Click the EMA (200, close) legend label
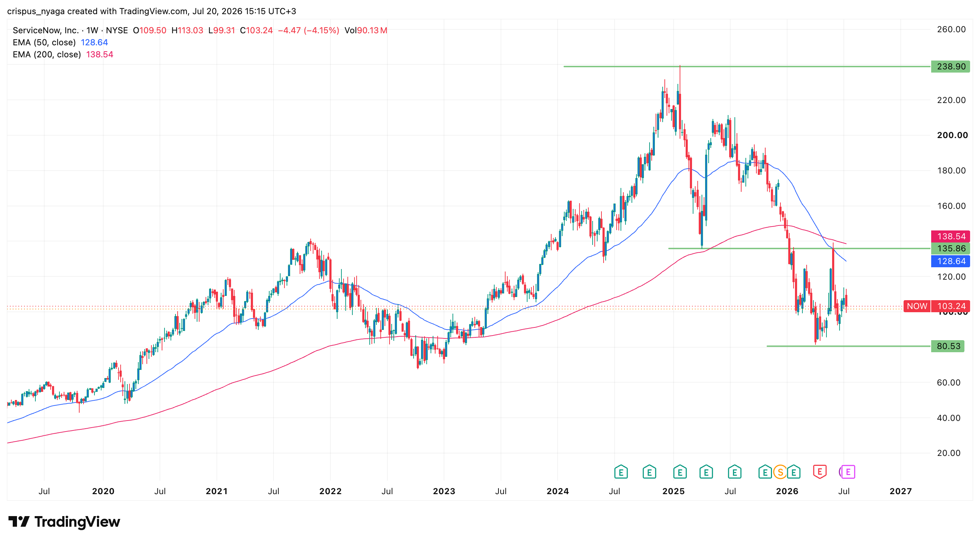 point(47,55)
